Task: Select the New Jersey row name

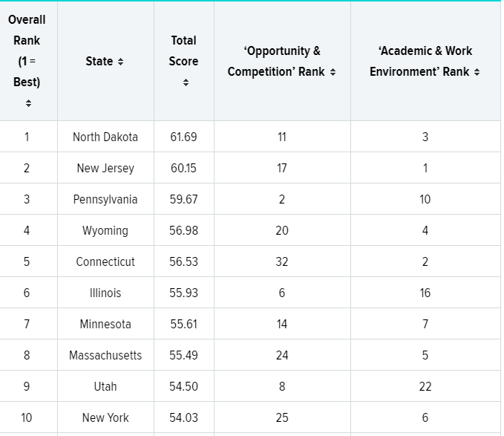Action: 105,168
